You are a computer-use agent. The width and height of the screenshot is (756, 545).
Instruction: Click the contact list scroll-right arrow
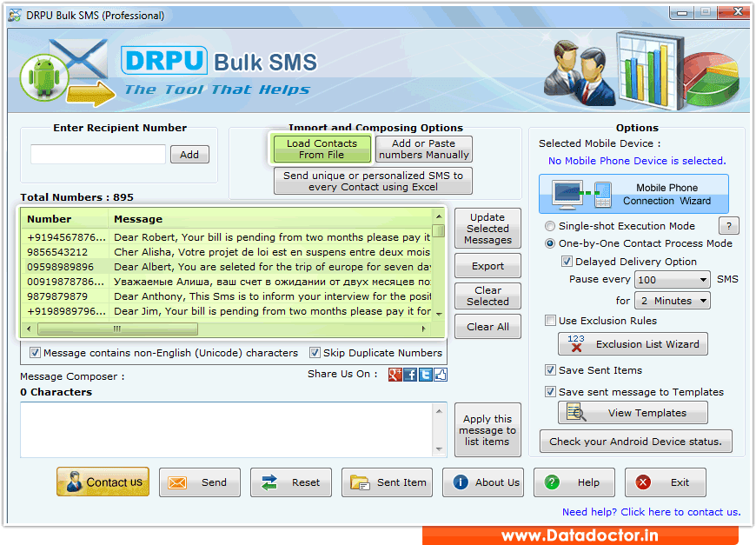tap(423, 329)
